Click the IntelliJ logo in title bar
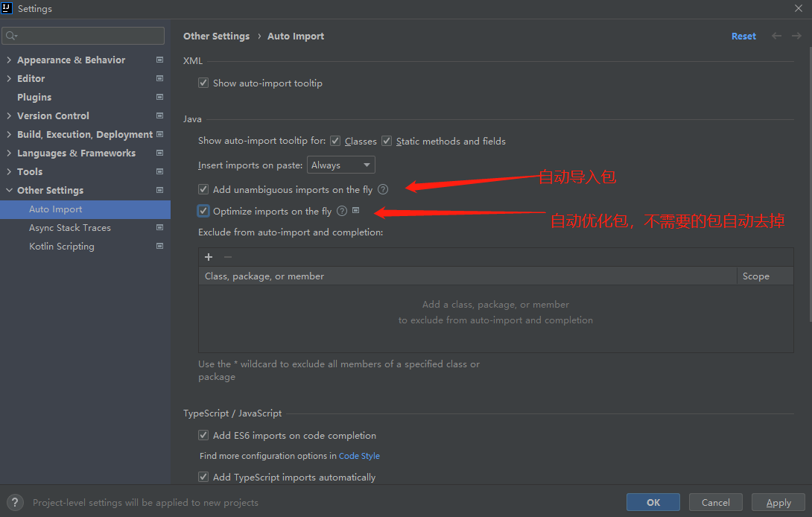 7,7
